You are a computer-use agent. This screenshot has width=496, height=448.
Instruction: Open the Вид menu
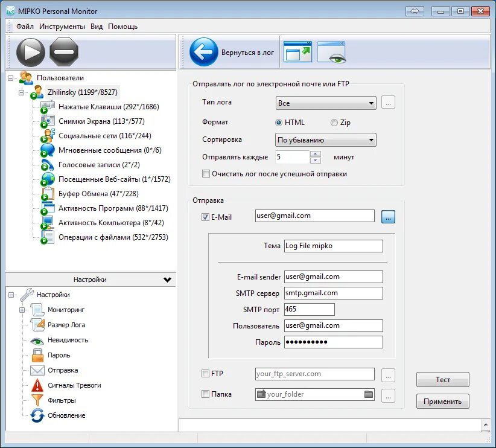[x=97, y=26]
